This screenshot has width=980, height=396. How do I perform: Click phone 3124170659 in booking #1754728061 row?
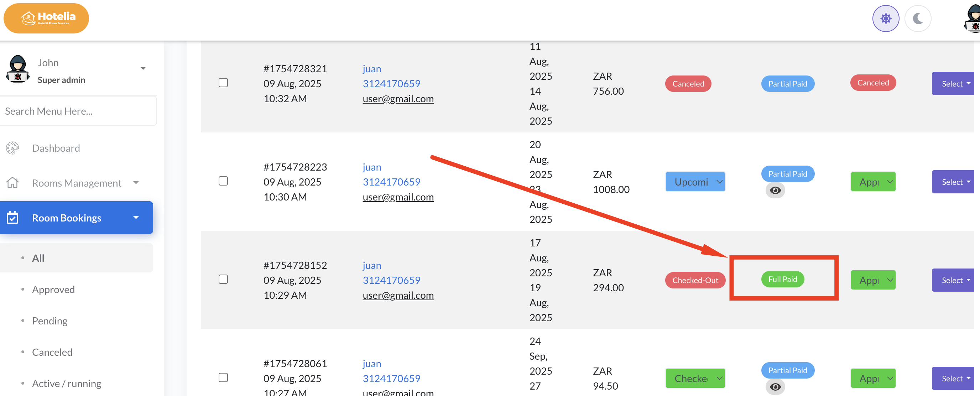click(391, 379)
